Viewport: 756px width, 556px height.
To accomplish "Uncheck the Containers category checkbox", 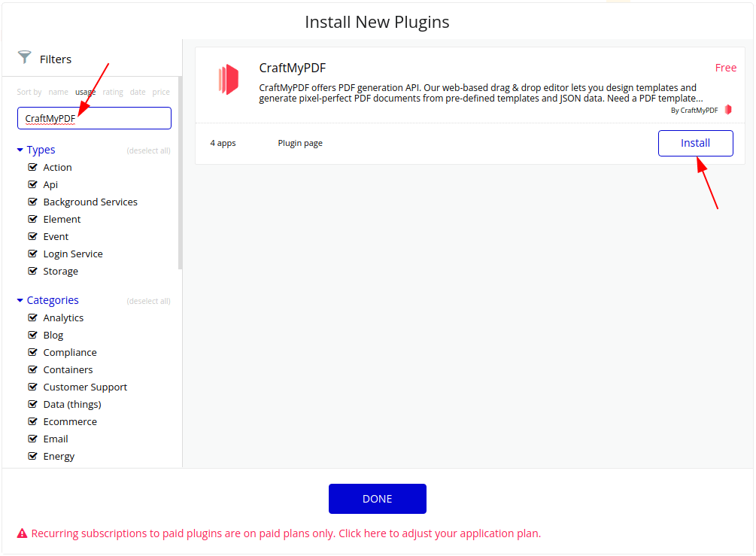I will 33,370.
